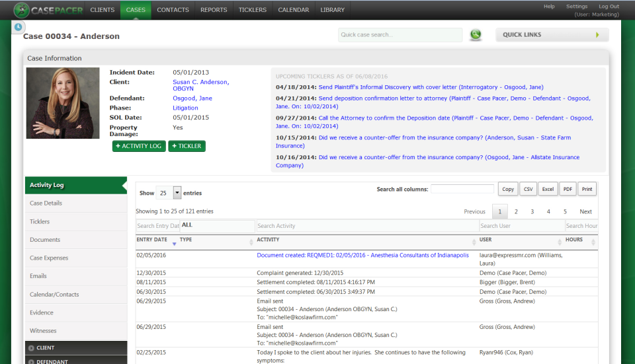This screenshot has width=635, height=364.
Task: Click the client photo thumbnail
Action: tap(63, 103)
